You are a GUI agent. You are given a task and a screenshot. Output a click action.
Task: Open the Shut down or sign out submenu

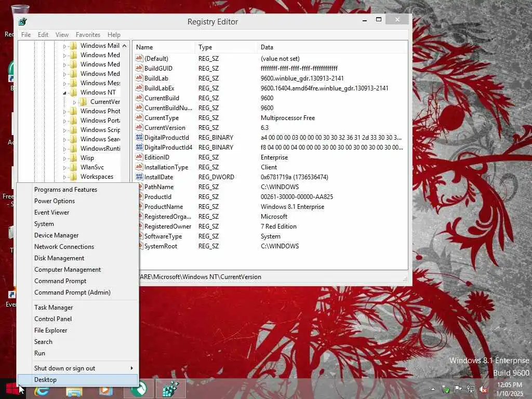[x=78, y=368]
